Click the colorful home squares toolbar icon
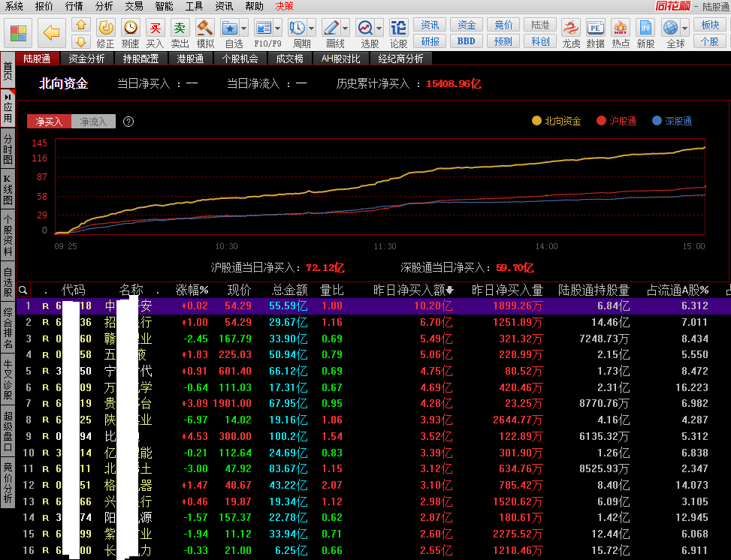Viewport: 731px width, 560px height. click(x=19, y=32)
